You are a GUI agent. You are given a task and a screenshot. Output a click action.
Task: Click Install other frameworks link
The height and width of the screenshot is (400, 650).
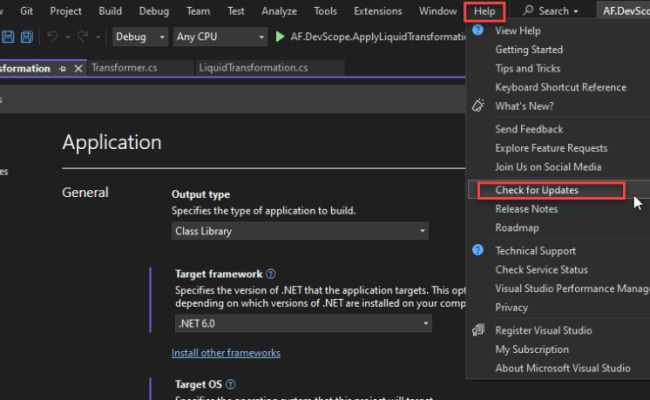point(226,353)
